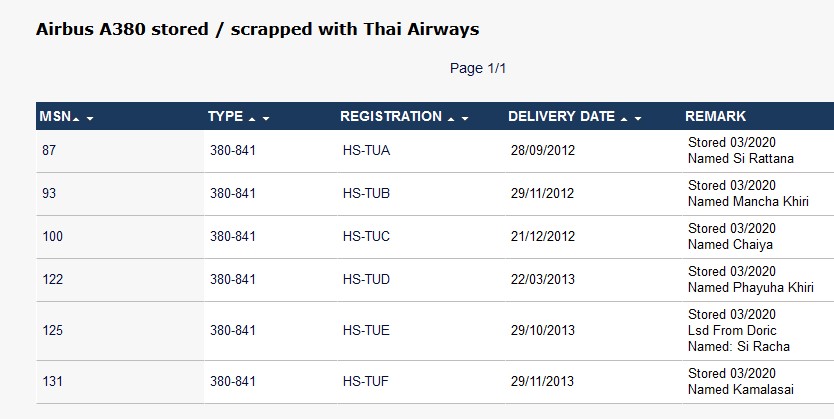
Task: Select registration HS-TUC cell
Action: point(366,237)
